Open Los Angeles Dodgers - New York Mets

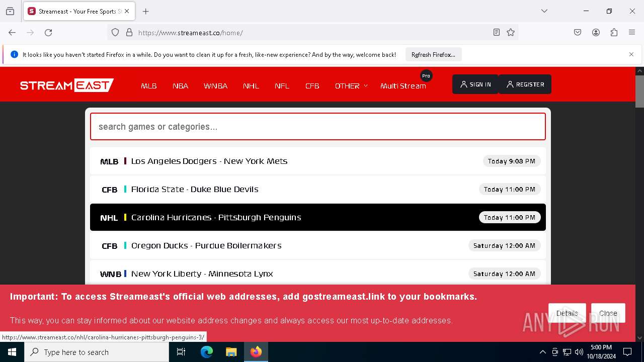click(x=318, y=161)
